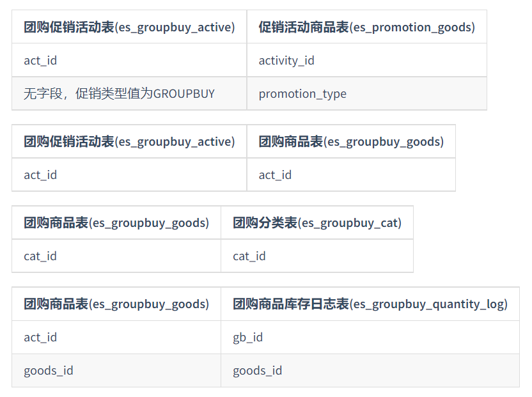Click the es_promotion_goods table header

[x=367, y=27]
